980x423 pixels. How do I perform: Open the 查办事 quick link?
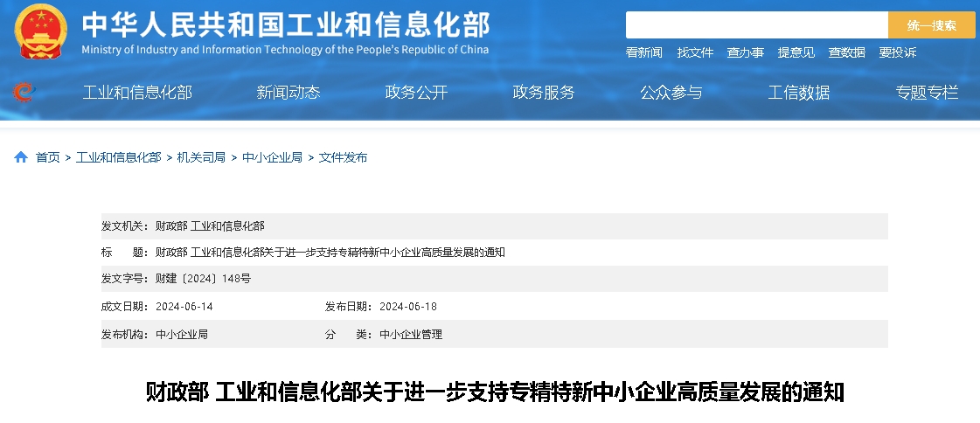(x=746, y=52)
